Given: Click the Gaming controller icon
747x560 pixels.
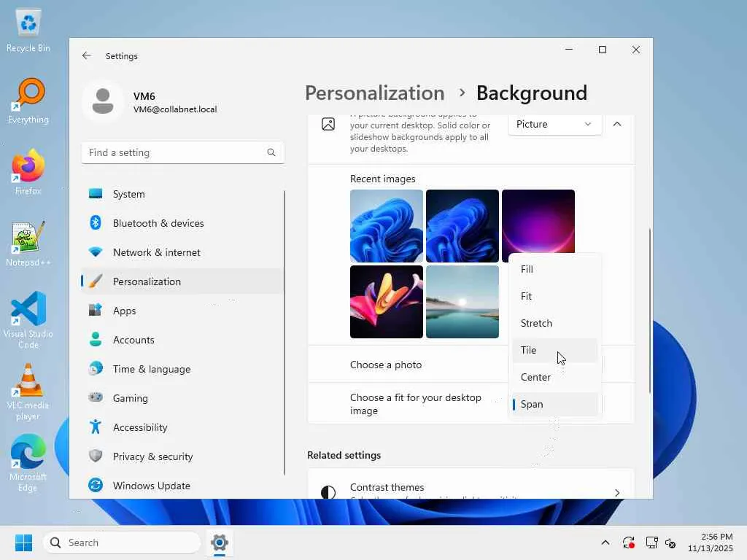Looking at the screenshot, I should pos(96,397).
